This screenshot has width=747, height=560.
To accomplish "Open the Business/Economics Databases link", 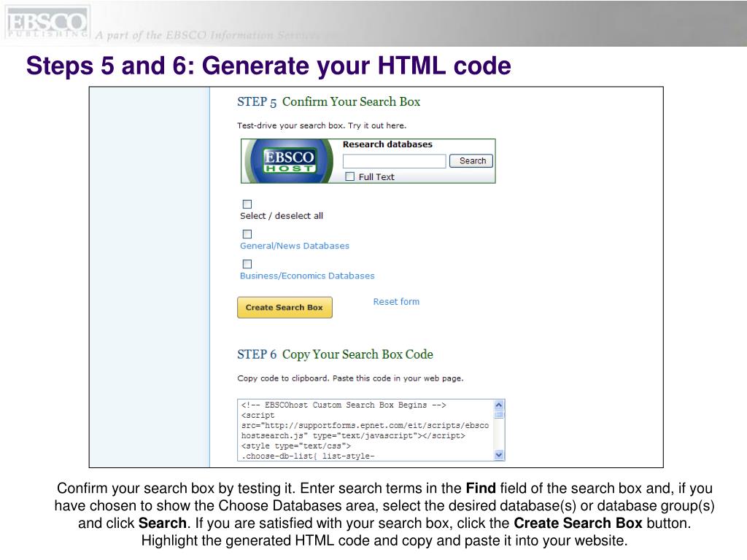I will pos(307,276).
